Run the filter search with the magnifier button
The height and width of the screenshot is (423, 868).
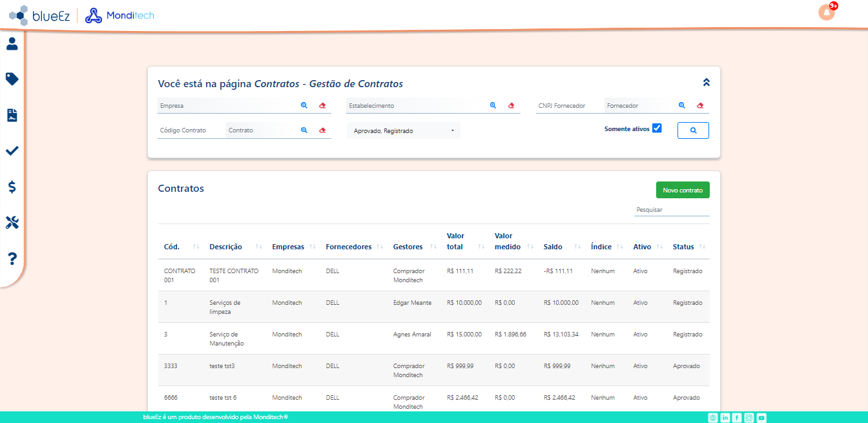point(693,130)
